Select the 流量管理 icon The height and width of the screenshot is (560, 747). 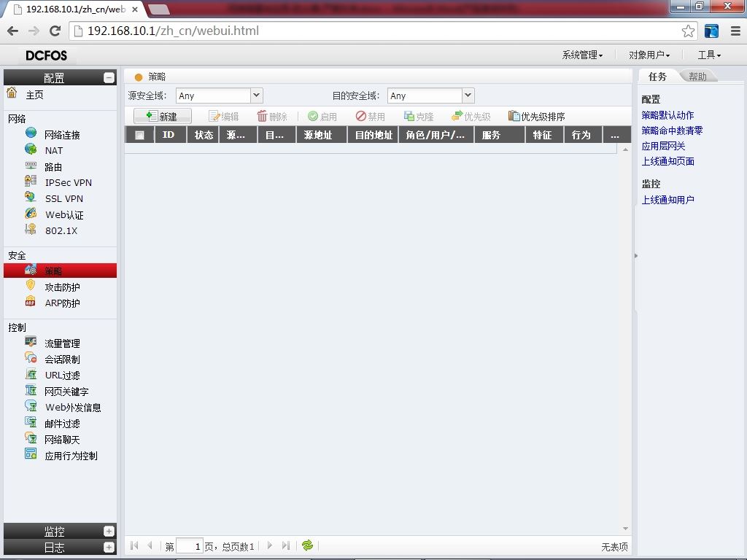(31, 342)
